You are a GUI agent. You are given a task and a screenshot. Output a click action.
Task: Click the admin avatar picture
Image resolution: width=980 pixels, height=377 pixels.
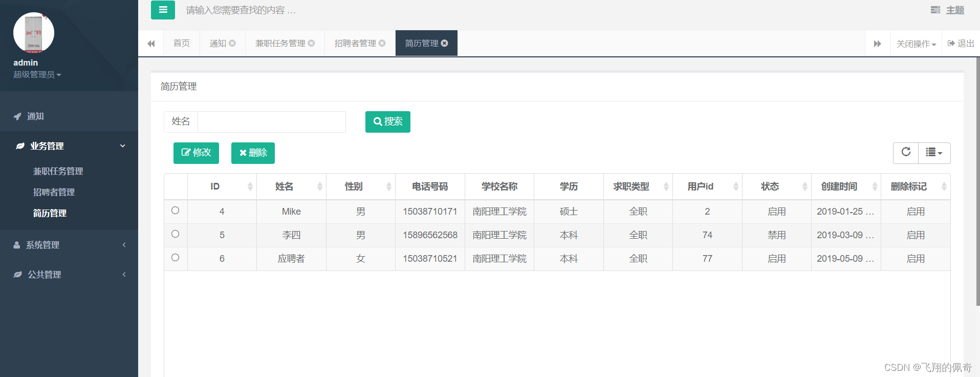point(34,33)
